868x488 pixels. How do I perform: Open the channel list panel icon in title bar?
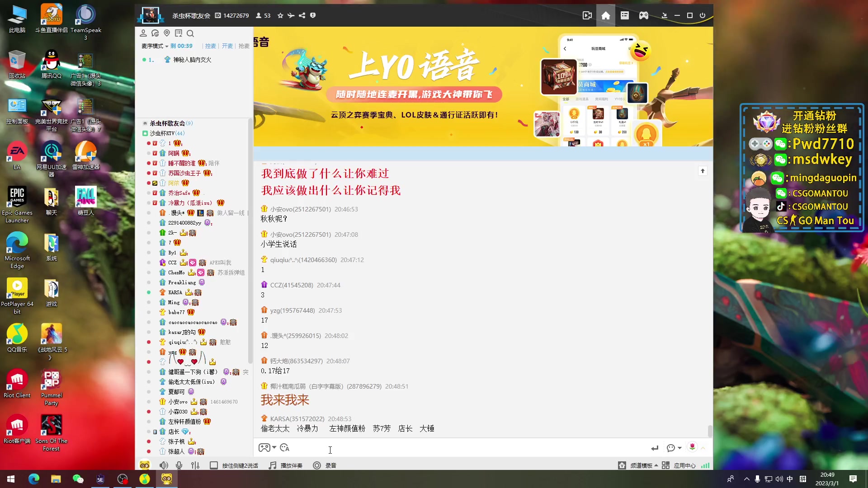coord(625,15)
